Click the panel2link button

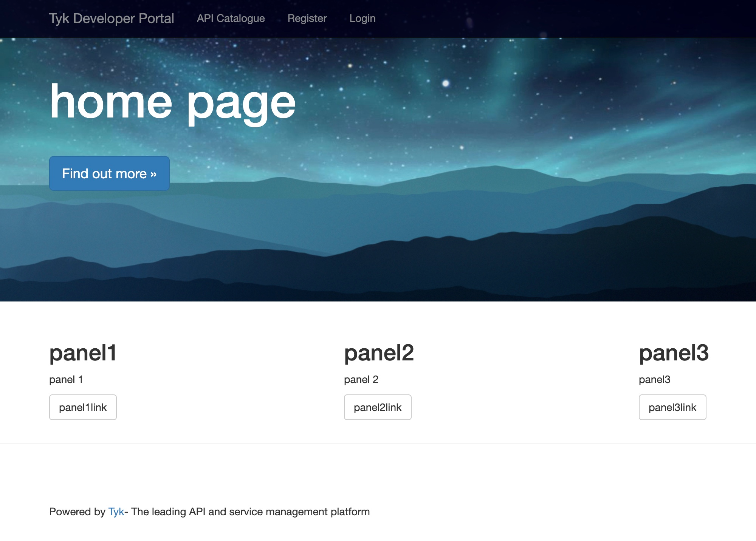pyautogui.click(x=377, y=407)
